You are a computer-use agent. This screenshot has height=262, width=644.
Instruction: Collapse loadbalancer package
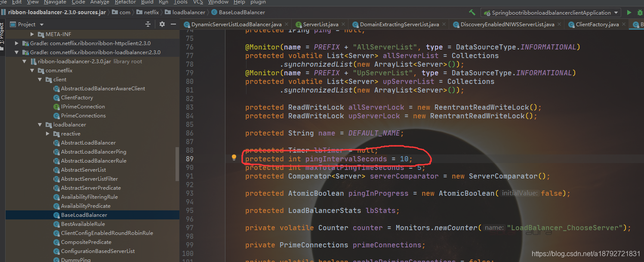40,124
